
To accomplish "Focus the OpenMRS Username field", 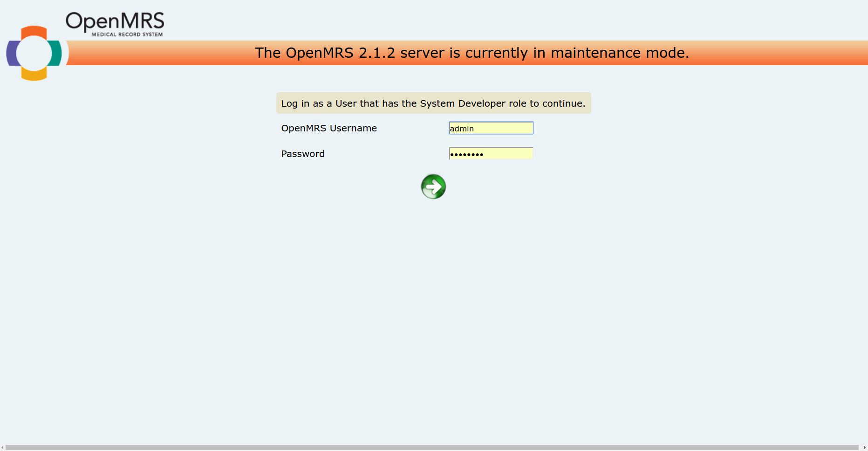I will 491,128.
